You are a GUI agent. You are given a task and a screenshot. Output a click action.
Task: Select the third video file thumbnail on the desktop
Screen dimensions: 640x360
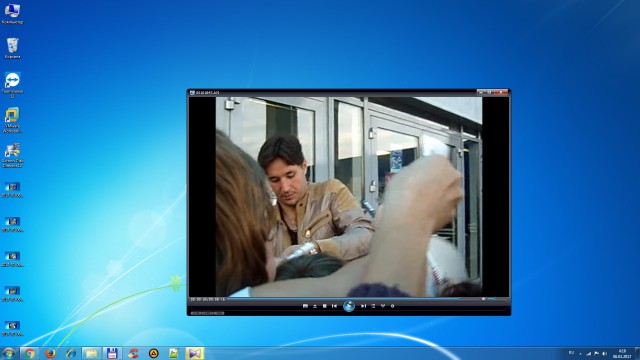pyautogui.click(x=12, y=259)
